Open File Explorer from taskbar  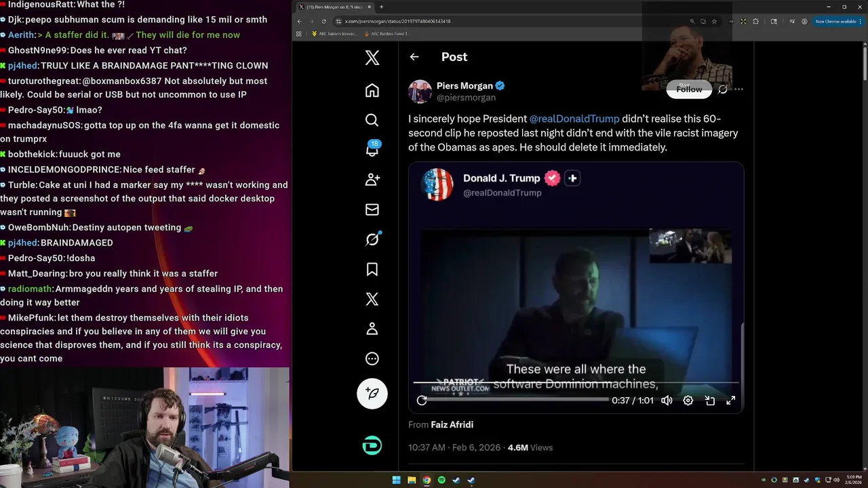pyautogui.click(x=412, y=480)
